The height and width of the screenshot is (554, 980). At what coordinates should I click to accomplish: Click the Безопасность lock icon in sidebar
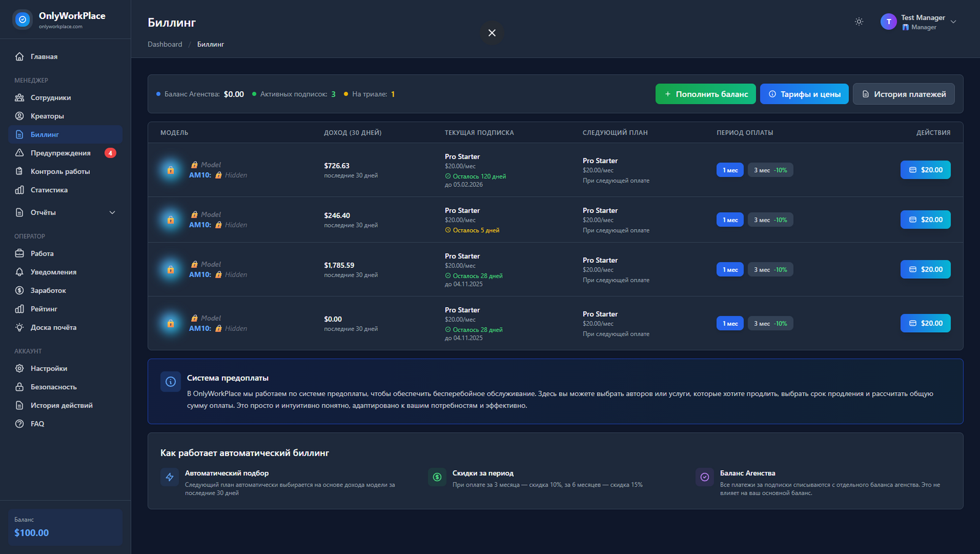(x=20, y=387)
